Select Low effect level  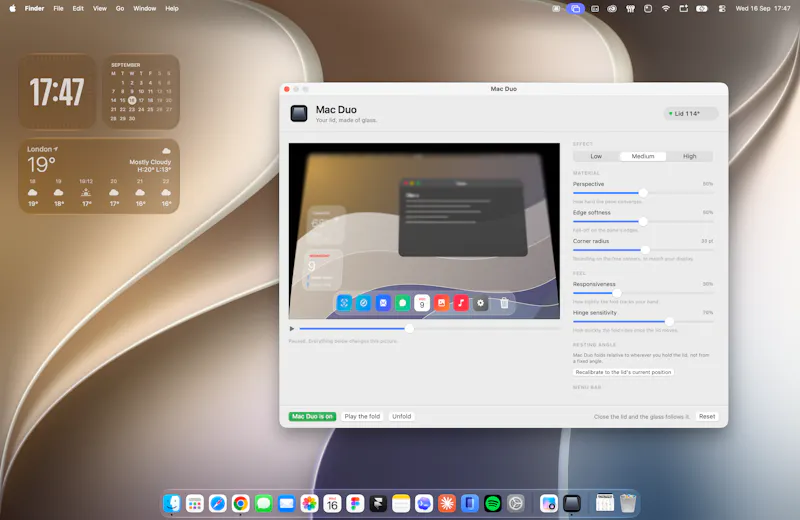click(596, 156)
